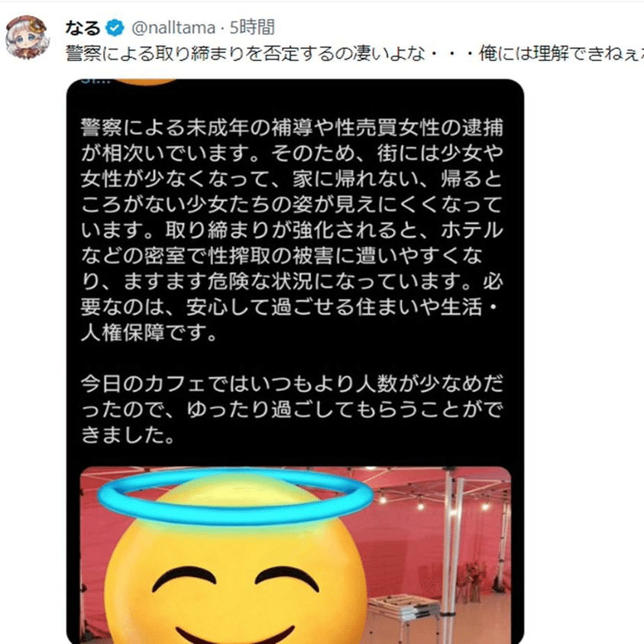Click the paragraph starting 今日のカフェでは

[x=292, y=409]
